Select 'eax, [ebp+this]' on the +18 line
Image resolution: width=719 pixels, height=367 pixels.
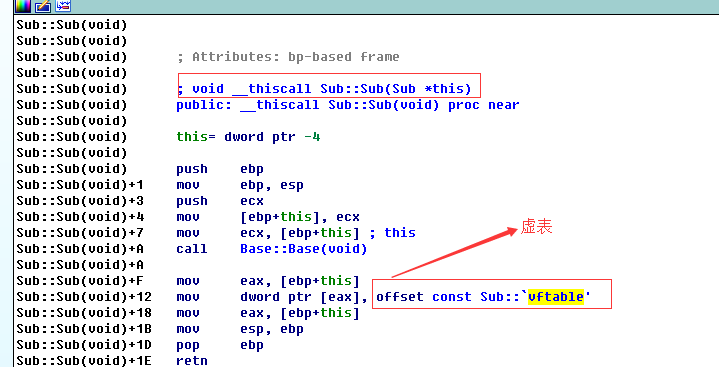[300, 313]
